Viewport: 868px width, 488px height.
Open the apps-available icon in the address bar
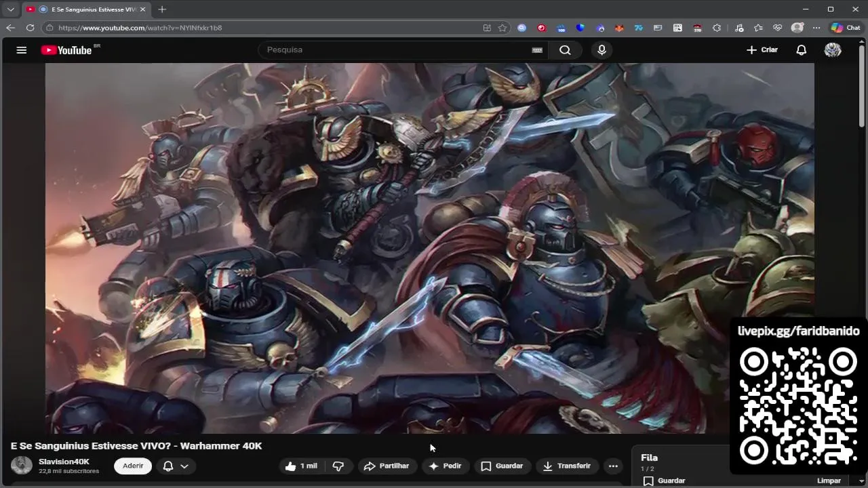pyautogui.click(x=487, y=28)
